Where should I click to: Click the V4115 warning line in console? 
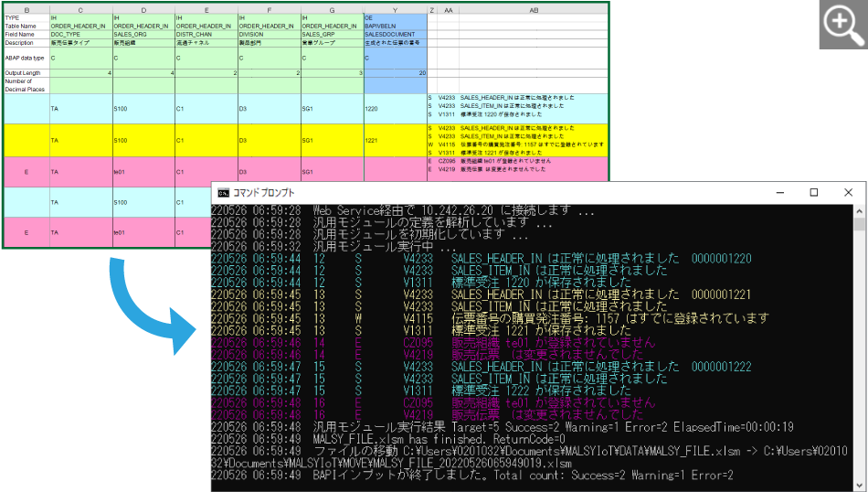490,318
